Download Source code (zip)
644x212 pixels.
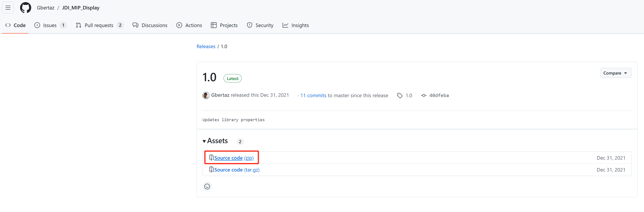click(234, 158)
